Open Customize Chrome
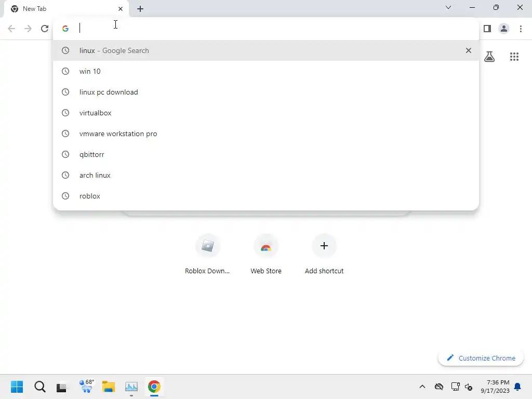This screenshot has height=399, width=532. (x=481, y=358)
